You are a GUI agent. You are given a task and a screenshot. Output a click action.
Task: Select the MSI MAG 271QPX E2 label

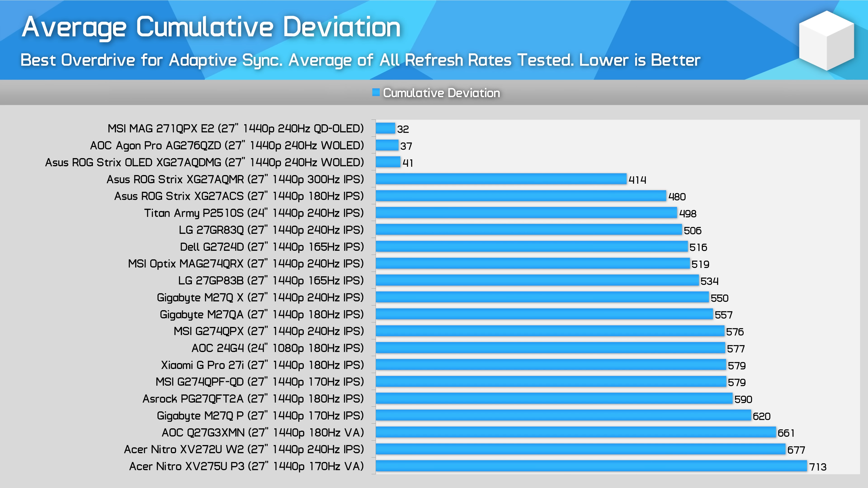[x=236, y=128]
